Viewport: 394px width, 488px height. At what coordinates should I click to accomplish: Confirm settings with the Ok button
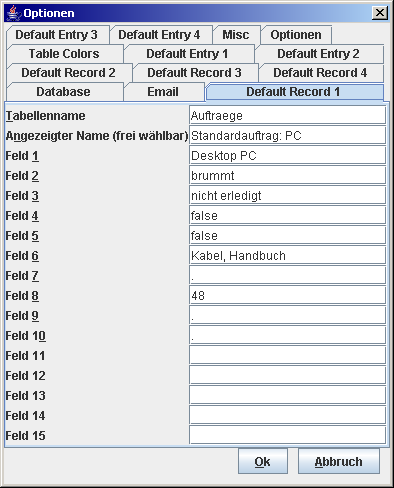(x=263, y=461)
